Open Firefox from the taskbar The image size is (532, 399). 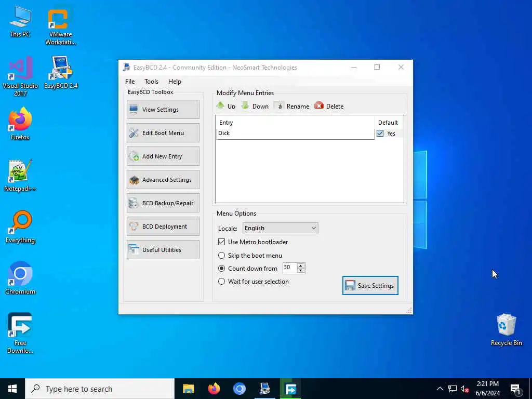pyautogui.click(x=214, y=389)
